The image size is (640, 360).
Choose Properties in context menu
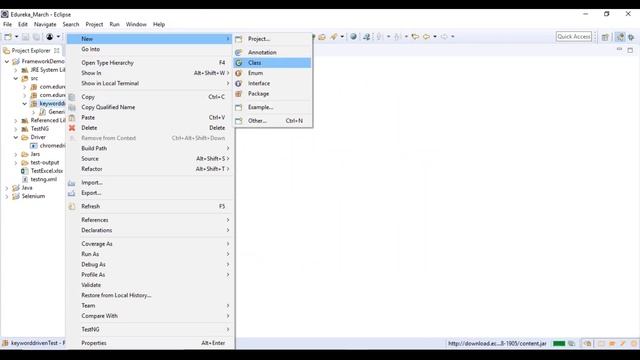150,343
